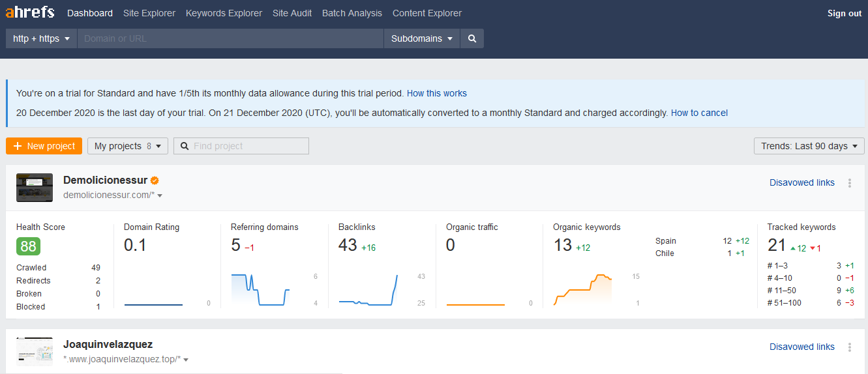Open Keywords Explorer in the top menu
The image size is (868, 374).
click(224, 13)
